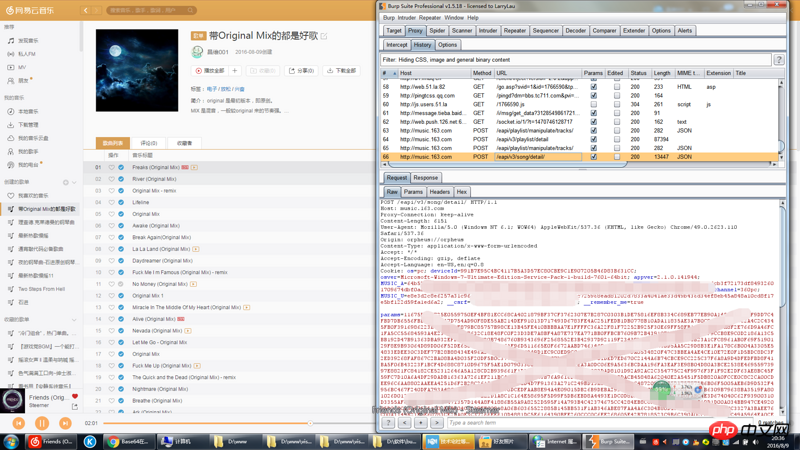Toggle the Params checkbox for request 60
This screenshot has height=450, width=800.
[593, 104]
